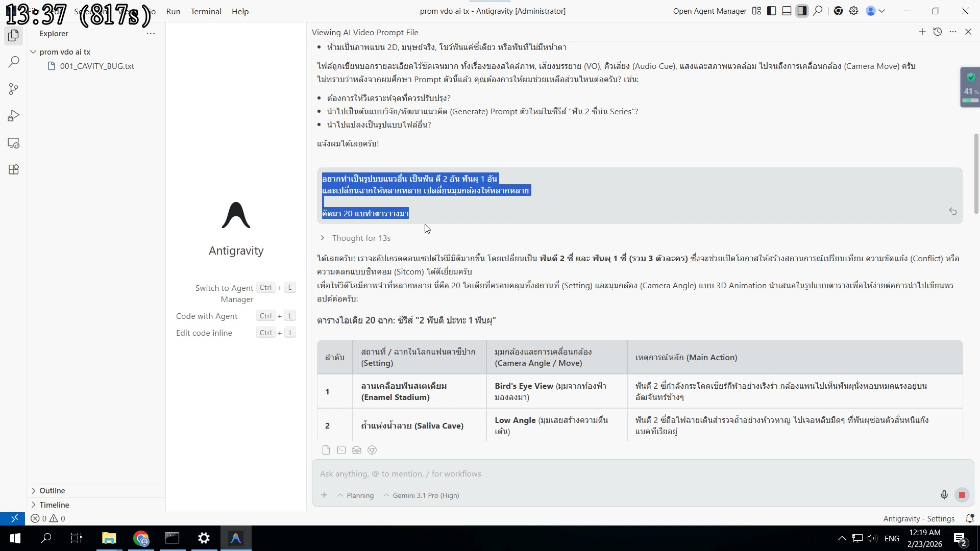Viewport: 980px width, 551px height.
Task: Stop the agent's response generation
Action: coord(962,495)
